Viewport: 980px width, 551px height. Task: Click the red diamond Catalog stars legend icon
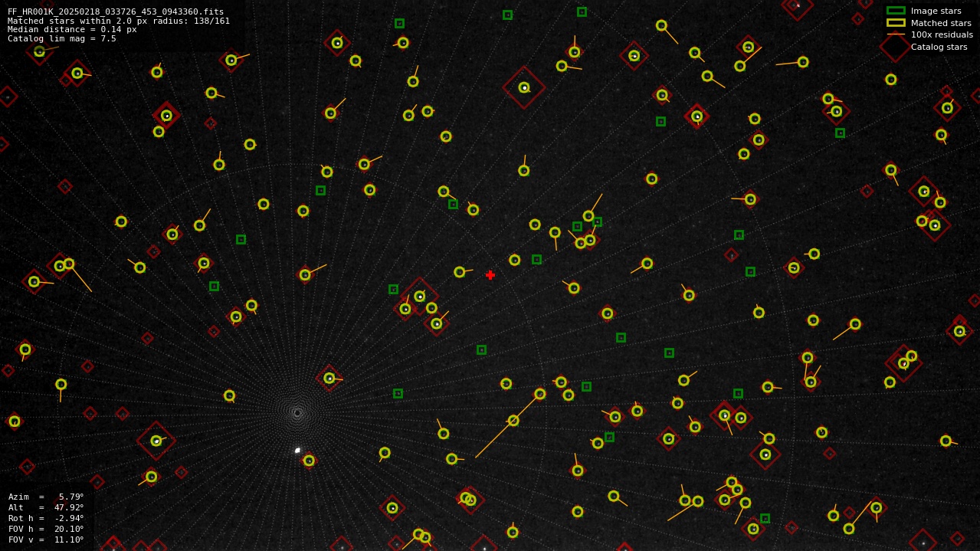tap(895, 47)
